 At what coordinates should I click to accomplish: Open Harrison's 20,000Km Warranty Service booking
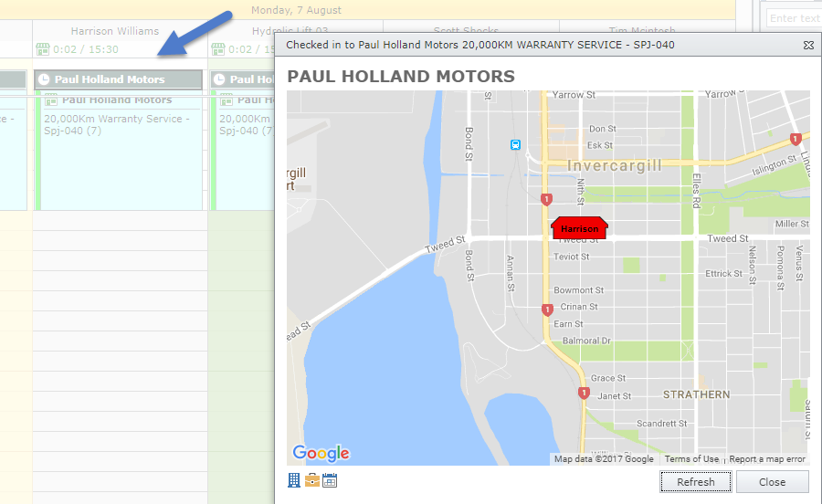click(117, 125)
